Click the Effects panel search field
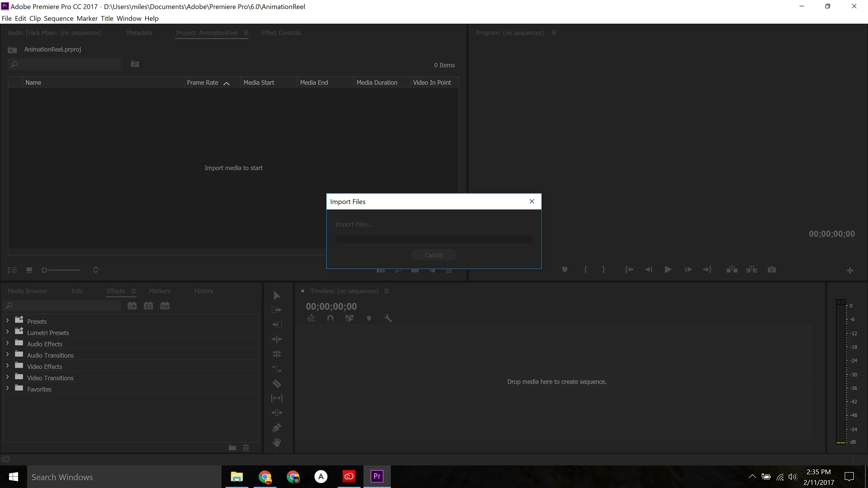This screenshot has height=488, width=868. [64, 306]
